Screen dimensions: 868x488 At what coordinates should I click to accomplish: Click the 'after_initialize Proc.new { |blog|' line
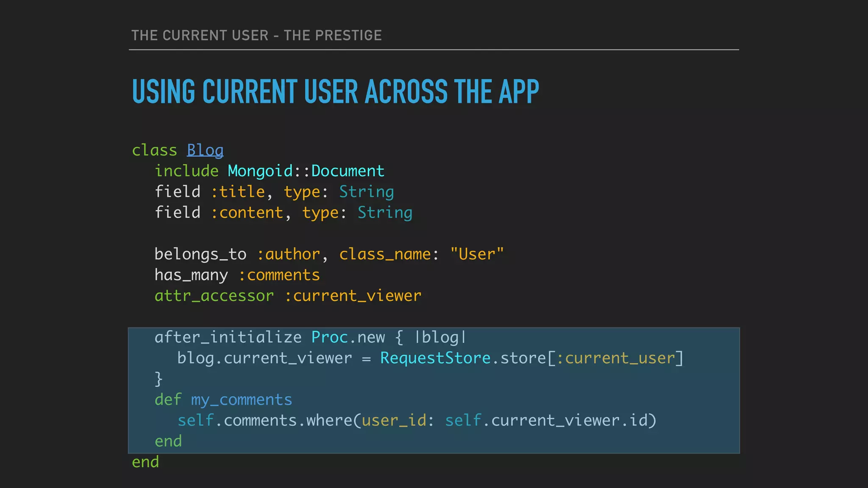[x=311, y=338]
